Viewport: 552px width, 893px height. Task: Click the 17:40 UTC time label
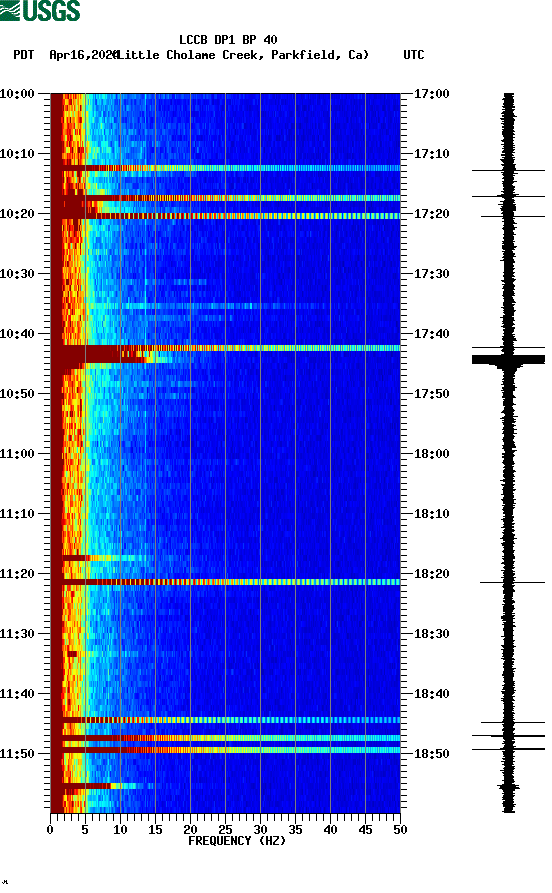(431, 334)
